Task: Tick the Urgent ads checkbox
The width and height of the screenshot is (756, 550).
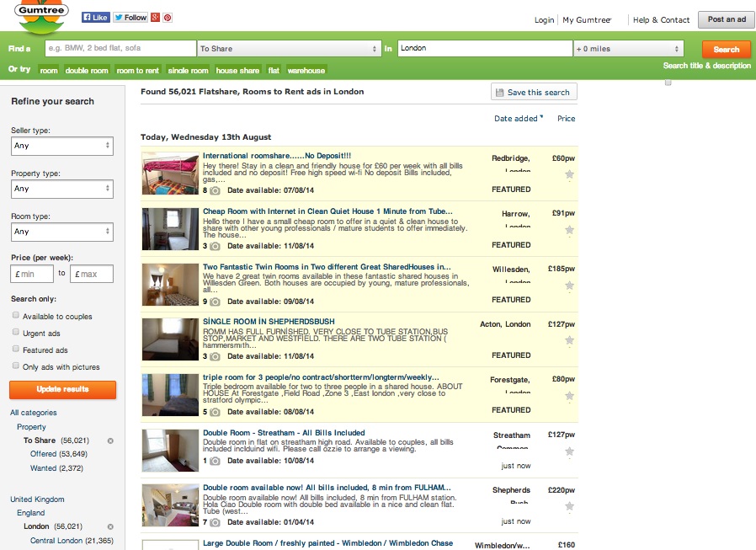Action: pyautogui.click(x=16, y=333)
